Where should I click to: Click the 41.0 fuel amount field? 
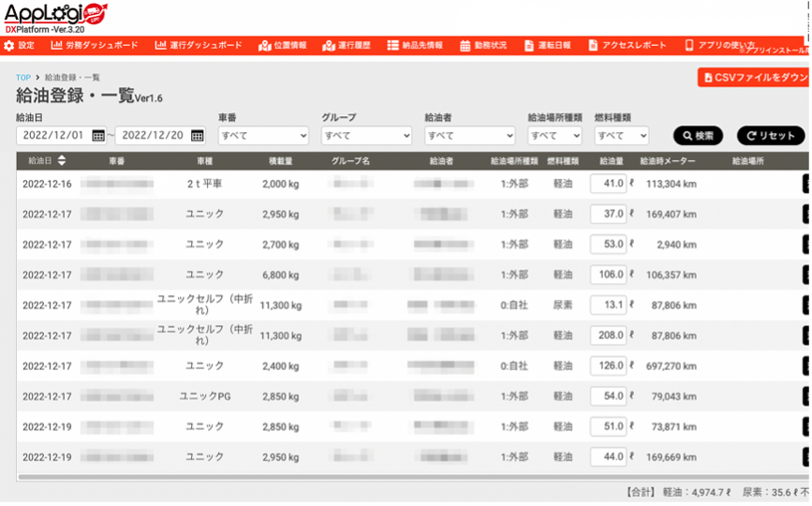[609, 185]
